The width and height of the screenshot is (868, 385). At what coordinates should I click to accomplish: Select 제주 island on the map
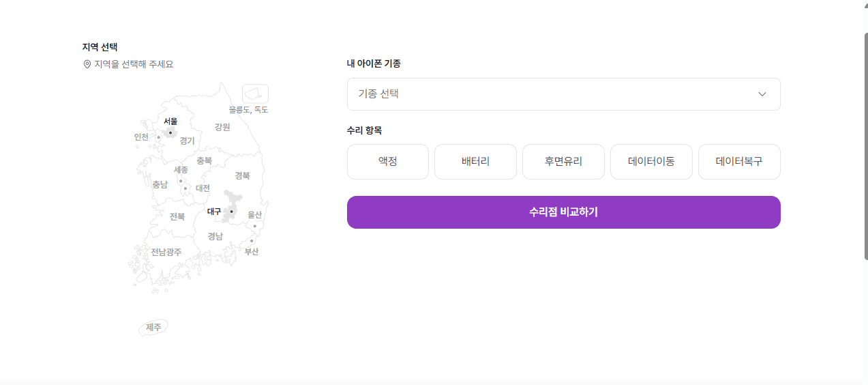[x=153, y=328]
